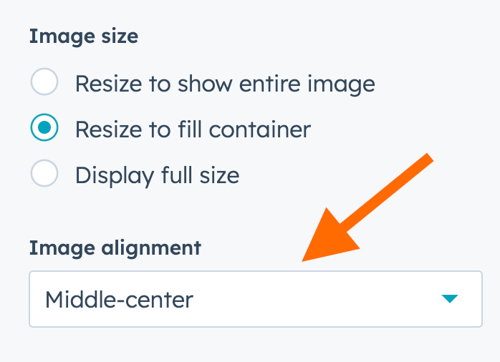The image size is (500, 362).
Task: Choose the full size display option
Action: (x=44, y=173)
